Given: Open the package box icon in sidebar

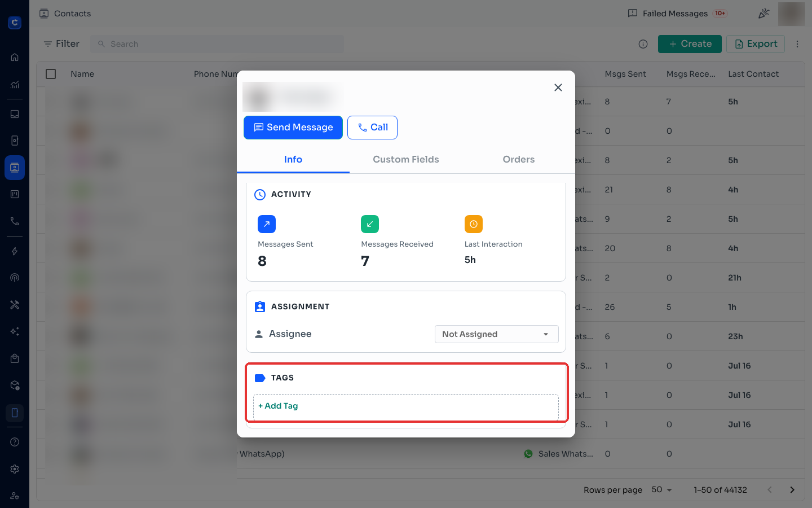Looking at the screenshot, I should point(15,386).
